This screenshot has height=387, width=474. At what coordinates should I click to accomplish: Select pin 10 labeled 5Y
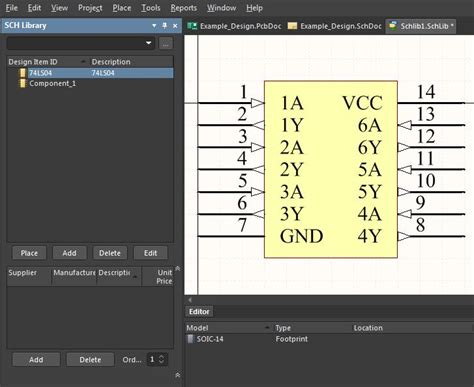pyautogui.click(x=431, y=192)
